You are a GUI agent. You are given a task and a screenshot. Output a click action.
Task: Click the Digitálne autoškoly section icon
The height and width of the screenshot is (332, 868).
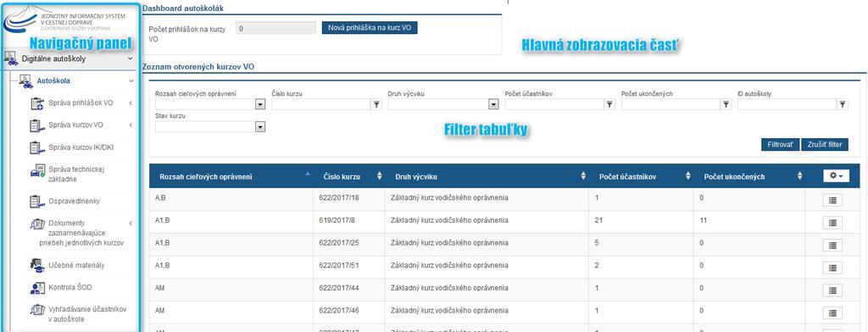tap(10, 58)
